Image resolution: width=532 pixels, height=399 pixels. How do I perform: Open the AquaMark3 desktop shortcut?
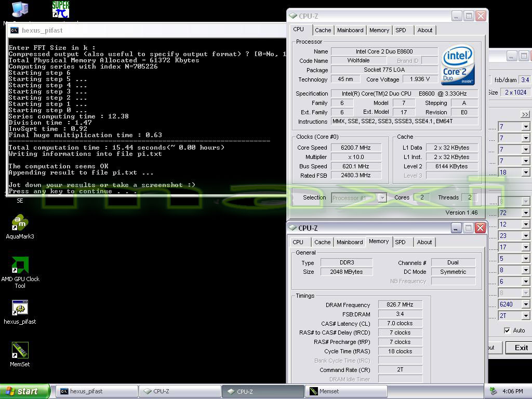pyautogui.click(x=20, y=227)
